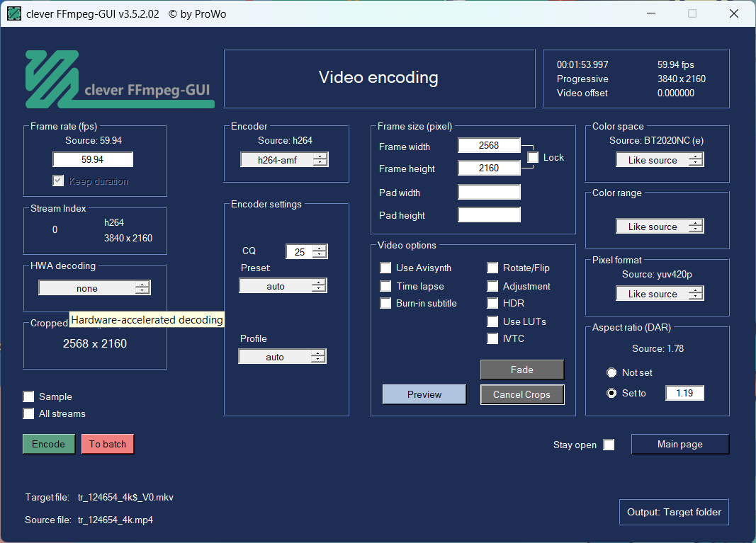Viewport: 756px width, 543px height.
Task: Close the FFmpeg-GUI window
Action: [734, 13]
